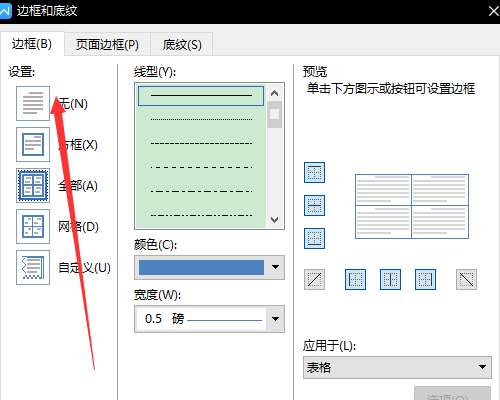
Task: Select the 网格(D) grid border setting
Action: (33, 226)
